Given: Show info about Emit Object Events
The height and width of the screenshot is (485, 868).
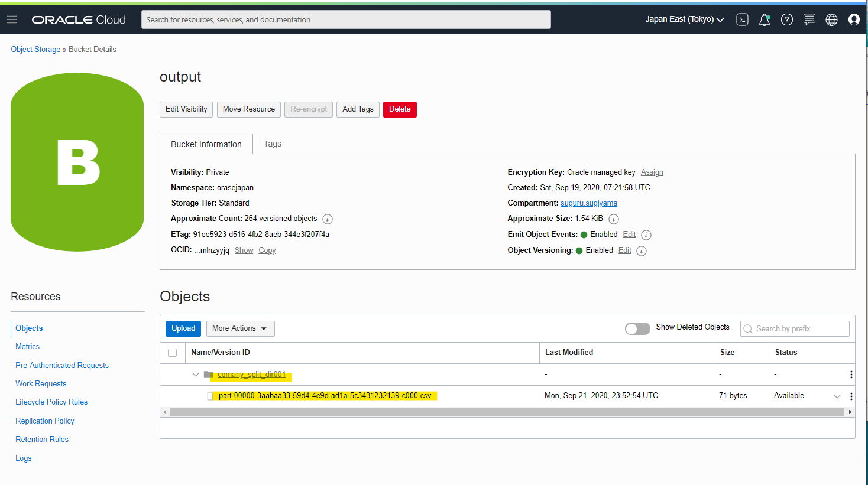Looking at the screenshot, I should [x=646, y=235].
